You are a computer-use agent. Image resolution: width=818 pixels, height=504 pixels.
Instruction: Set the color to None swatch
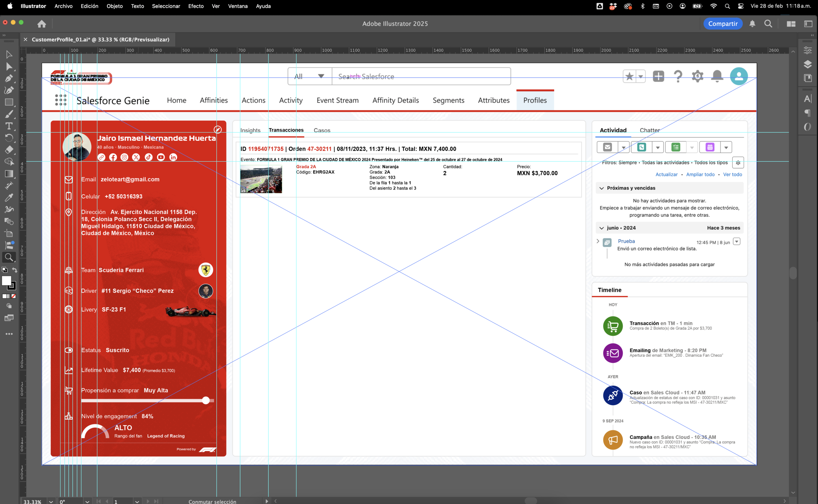click(14, 296)
